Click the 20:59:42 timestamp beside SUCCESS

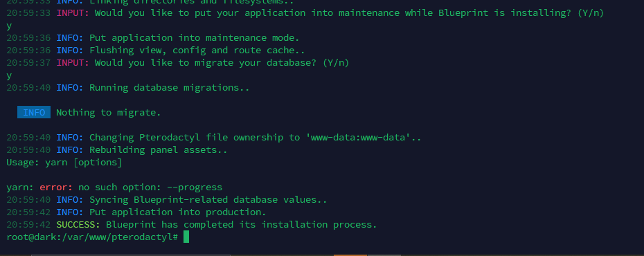pyautogui.click(x=28, y=225)
